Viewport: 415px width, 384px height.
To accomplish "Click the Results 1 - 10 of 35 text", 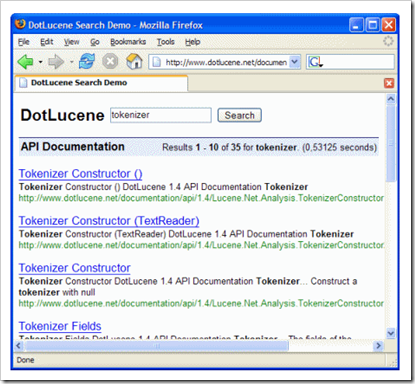I will (x=201, y=147).
